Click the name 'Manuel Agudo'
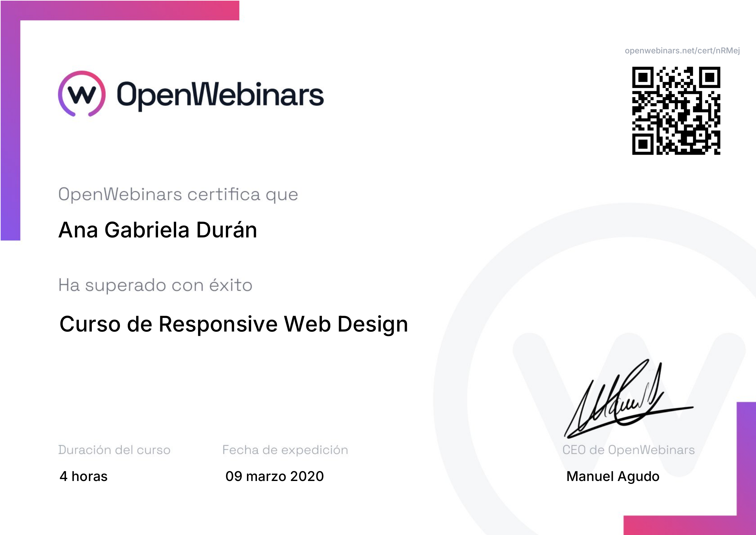The height and width of the screenshot is (535, 756). click(613, 477)
